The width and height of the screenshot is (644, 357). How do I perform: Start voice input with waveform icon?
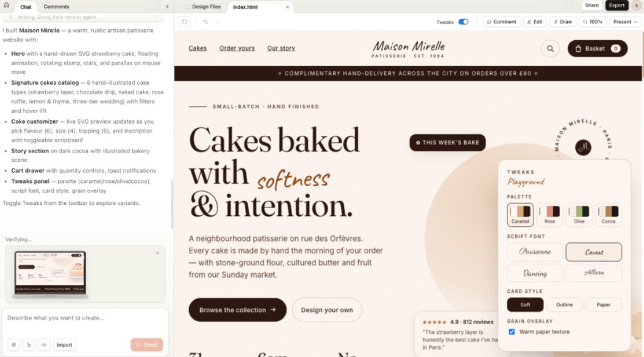click(44, 345)
